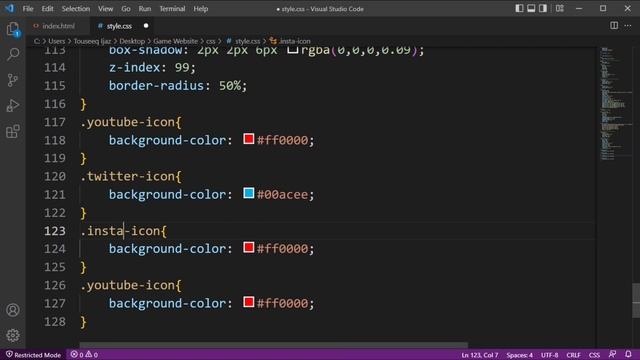Expand the style.css breadcrumb segment

(243, 41)
